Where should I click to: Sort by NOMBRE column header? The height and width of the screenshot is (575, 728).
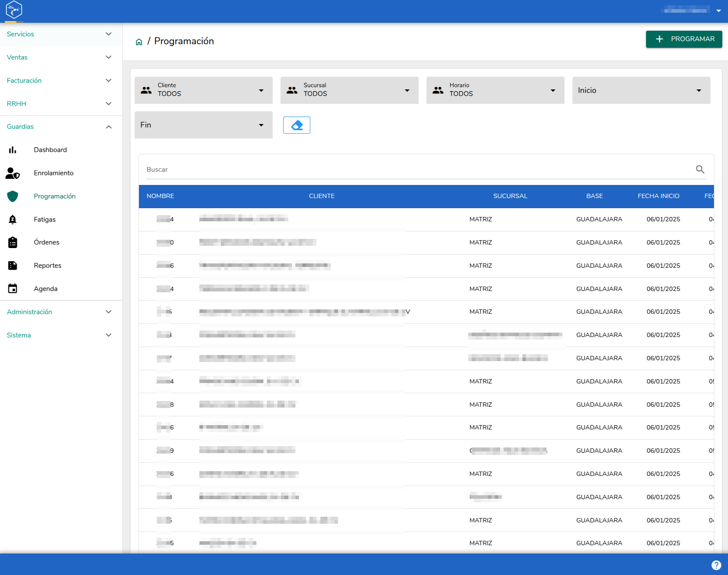click(160, 196)
